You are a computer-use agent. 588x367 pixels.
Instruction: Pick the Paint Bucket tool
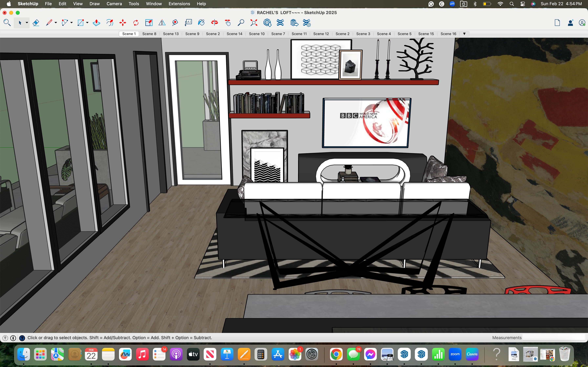tap(201, 23)
